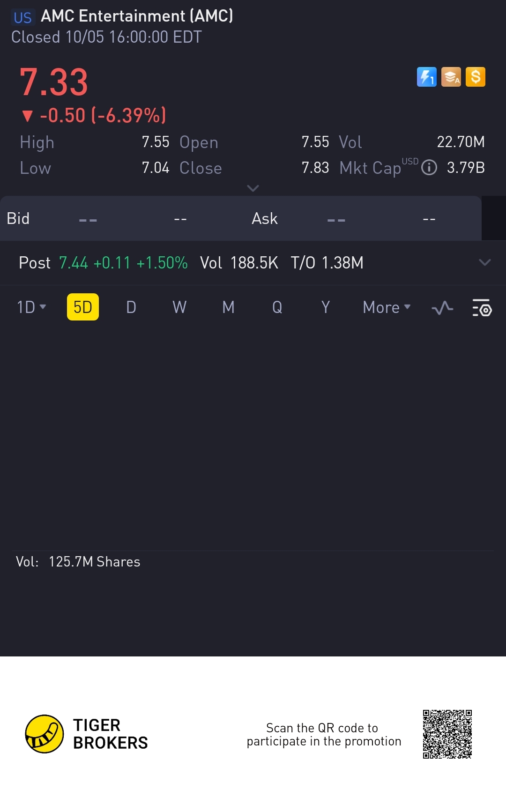Tap the promotion QR code
This screenshot has width=506, height=812.
447,734
